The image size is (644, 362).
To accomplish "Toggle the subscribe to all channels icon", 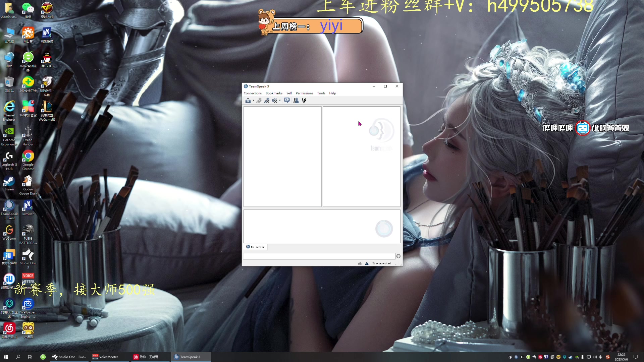I will 286,100.
